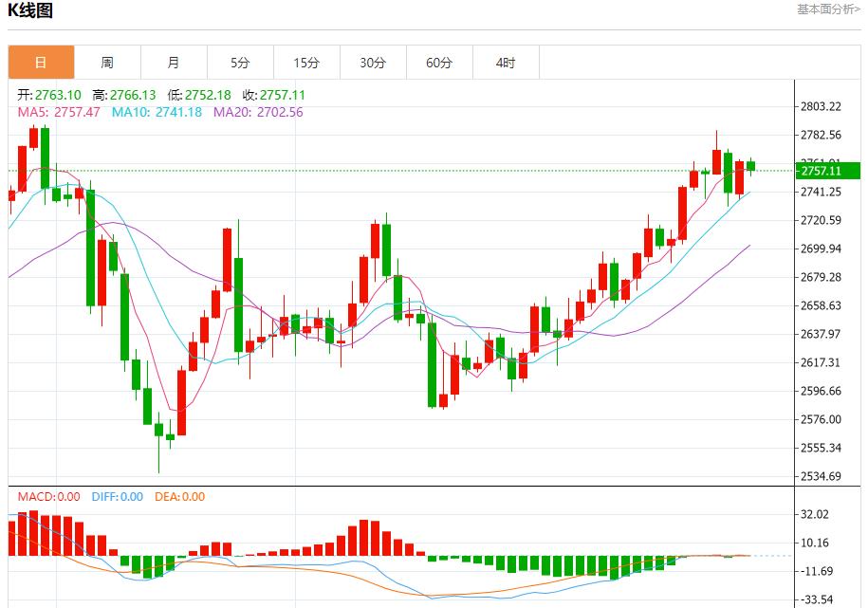Click the DEA indicator label
The image size is (868, 608).
pos(177,496)
